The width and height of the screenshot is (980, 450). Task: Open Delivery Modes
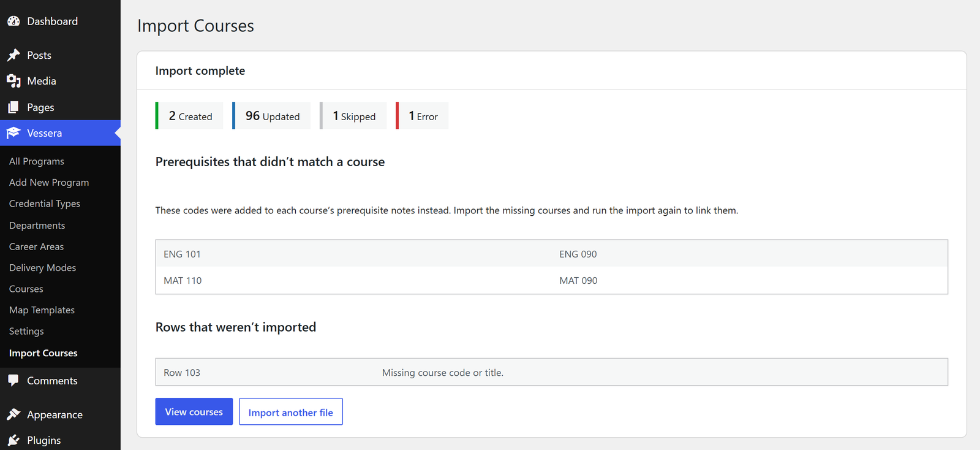(42, 267)
